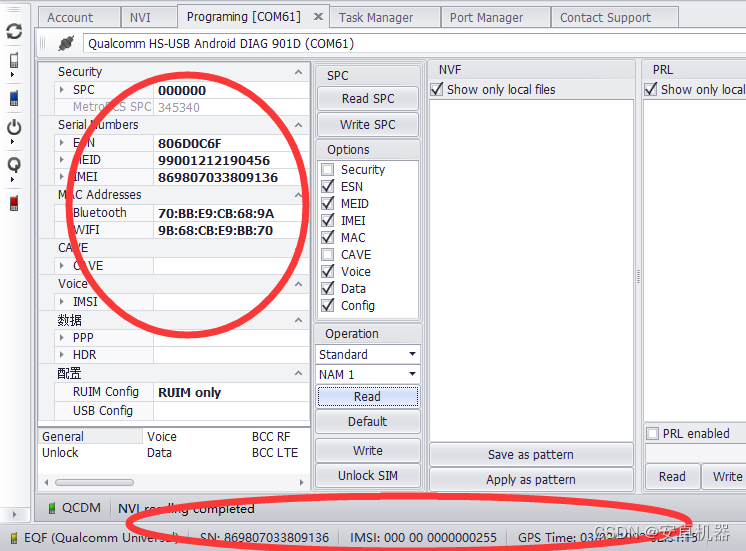Click the horizontal scrollbar thumb under General list

[94, 482]
